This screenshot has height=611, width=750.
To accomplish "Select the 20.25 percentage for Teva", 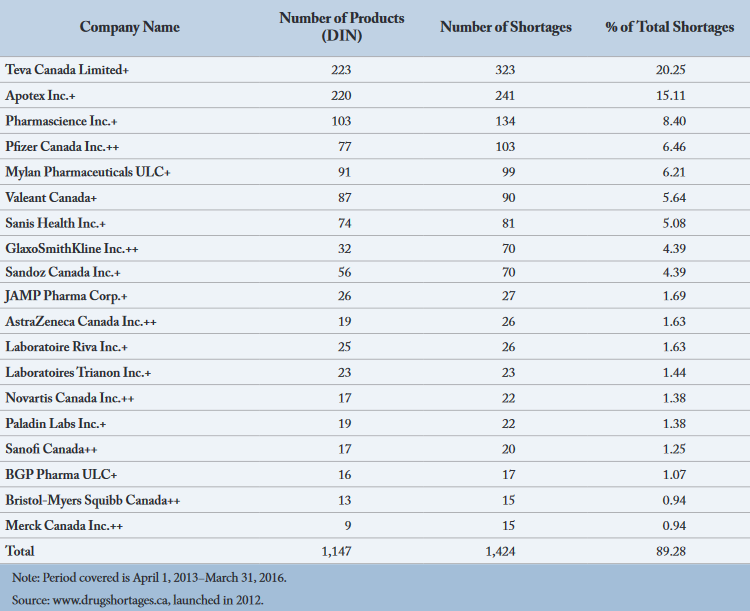I will click(669, 70).
